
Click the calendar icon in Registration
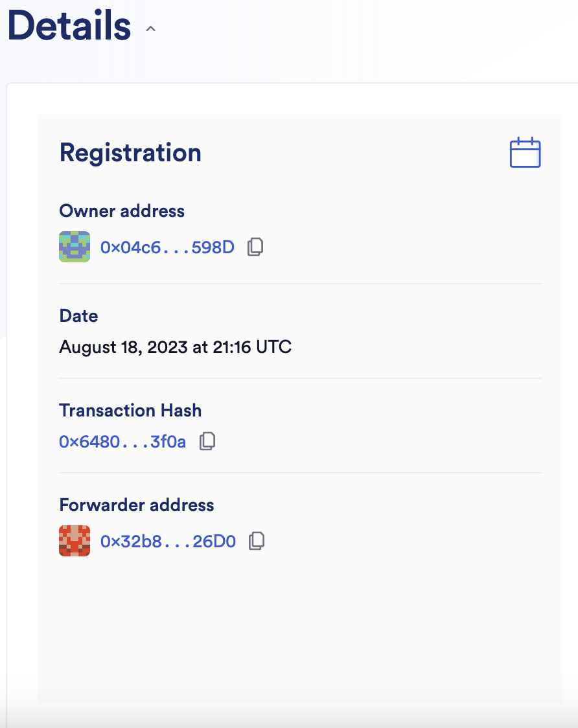[x=525, y=153]
